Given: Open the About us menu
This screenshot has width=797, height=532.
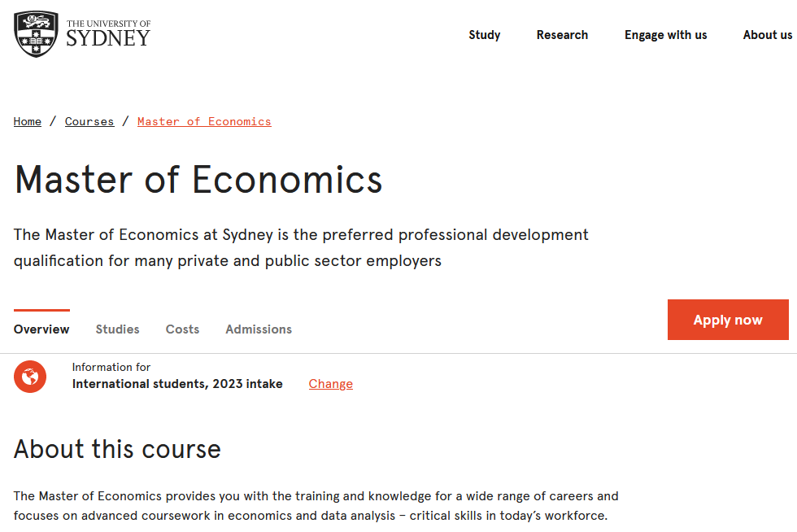Looking at the screenshot, I should pos(767,35).
